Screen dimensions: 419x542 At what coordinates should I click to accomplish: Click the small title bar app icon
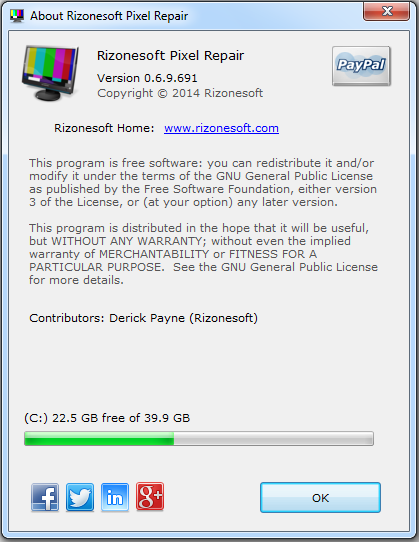17,16
